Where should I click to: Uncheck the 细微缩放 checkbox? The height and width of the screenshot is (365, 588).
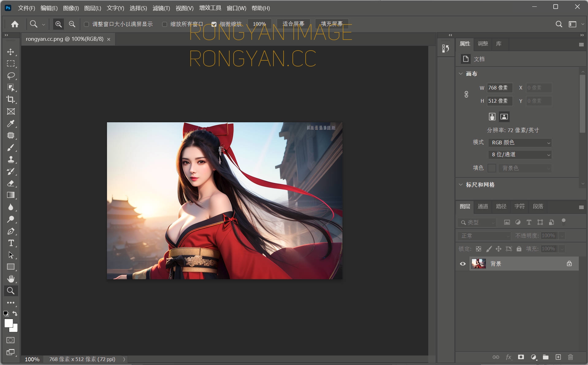click(214, 24)
